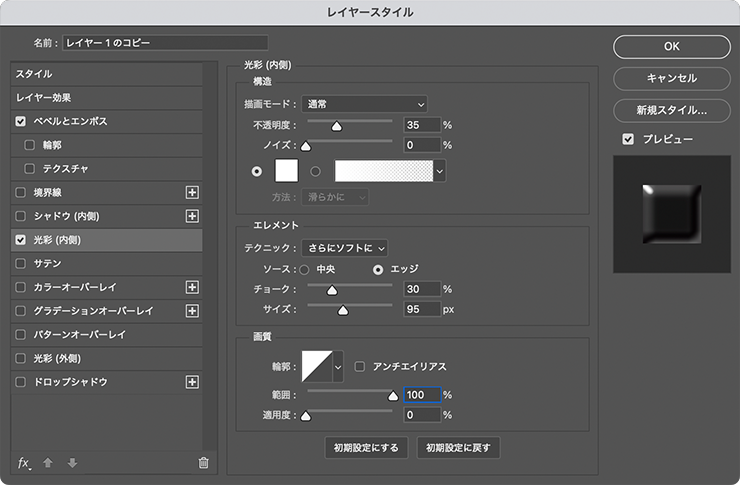Enable the アンチエイリアス checkbox

(361, 367)
